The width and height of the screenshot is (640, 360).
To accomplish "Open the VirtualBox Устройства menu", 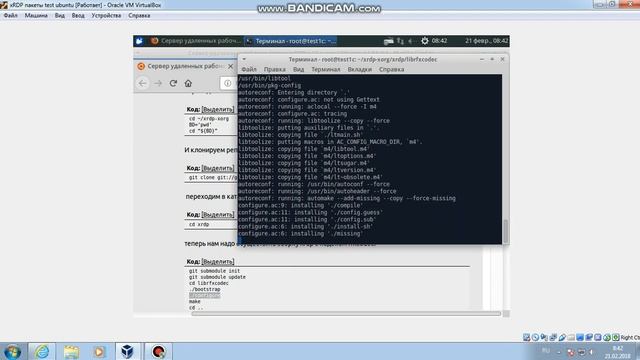I will click(x=106, y=16).
